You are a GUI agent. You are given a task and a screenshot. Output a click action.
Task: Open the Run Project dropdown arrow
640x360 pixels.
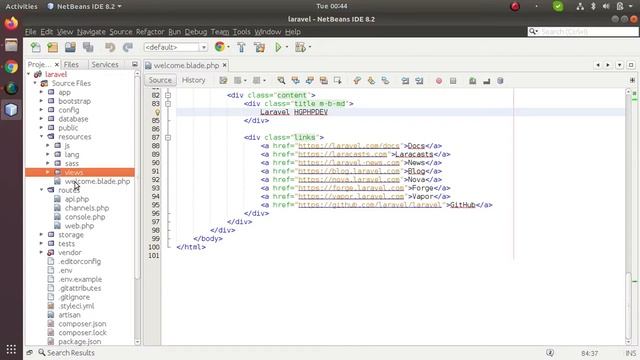(x=287, y=47)
